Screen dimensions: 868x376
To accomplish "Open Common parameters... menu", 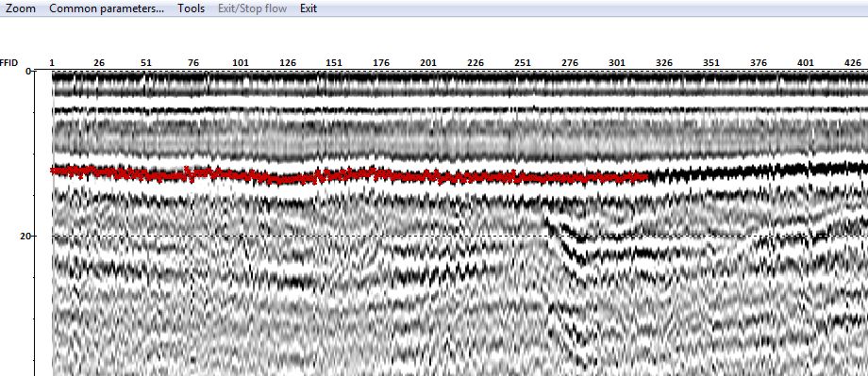I will 107,8.
